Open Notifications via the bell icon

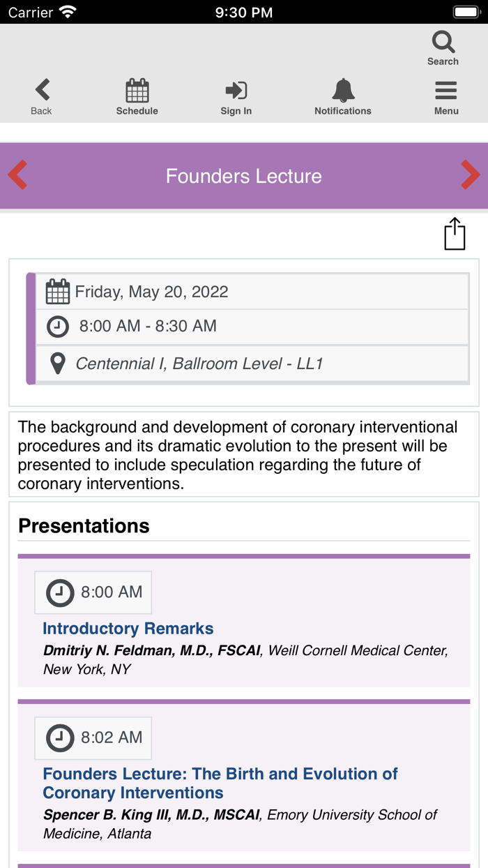click(x=342, y=91)
